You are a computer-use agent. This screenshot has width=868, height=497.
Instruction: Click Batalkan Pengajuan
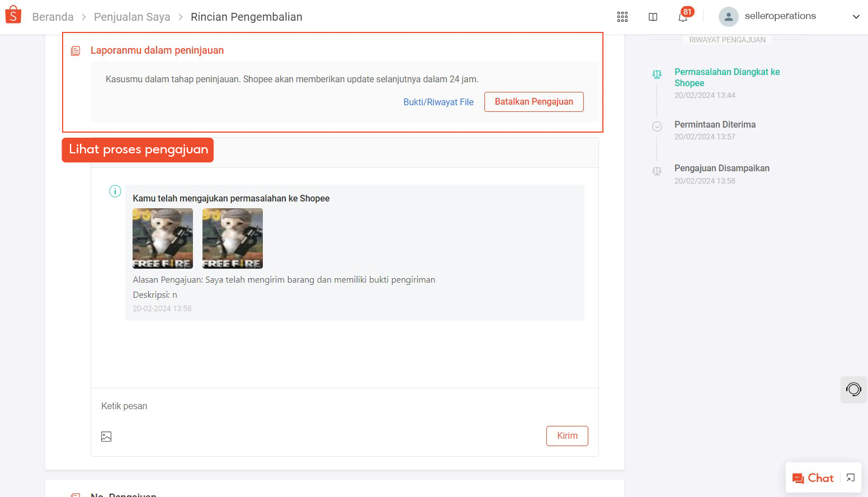(x=534, y=101)
